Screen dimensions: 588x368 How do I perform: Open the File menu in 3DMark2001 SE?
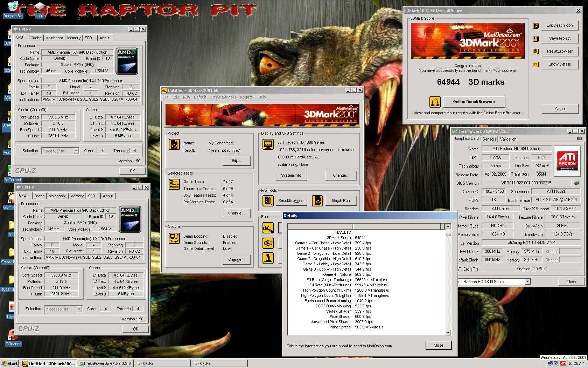(x=166, y=97)
